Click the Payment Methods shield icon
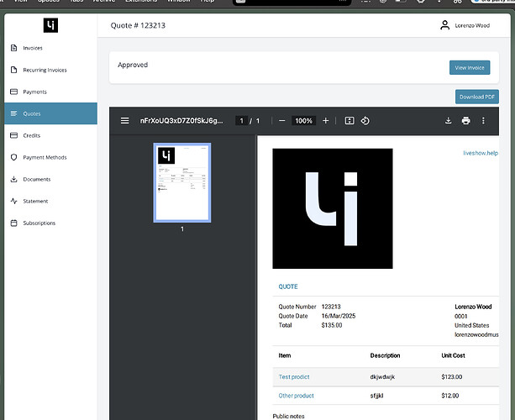This screenshot has height=420, width=515. (x=13, y=157)
